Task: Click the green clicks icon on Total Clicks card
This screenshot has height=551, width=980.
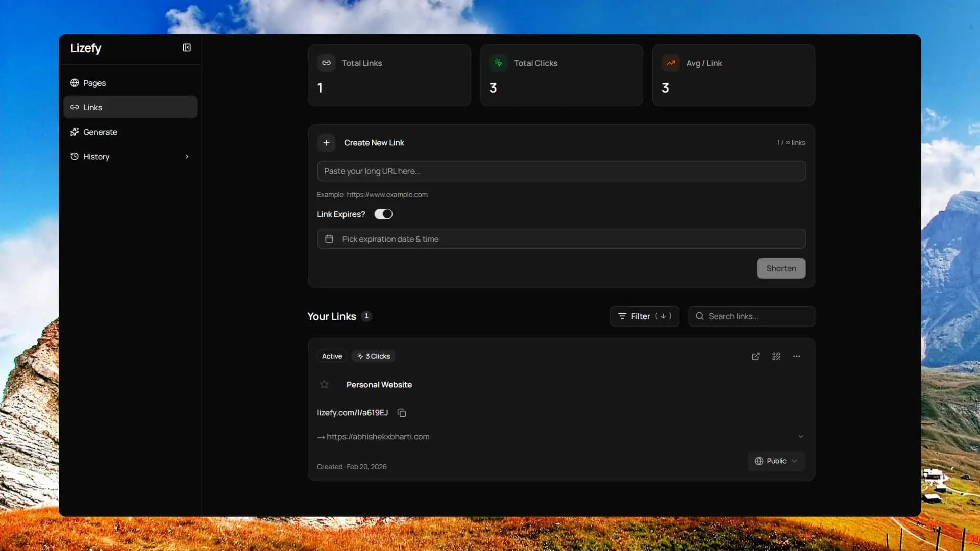Action: click(x=499, y=63)
